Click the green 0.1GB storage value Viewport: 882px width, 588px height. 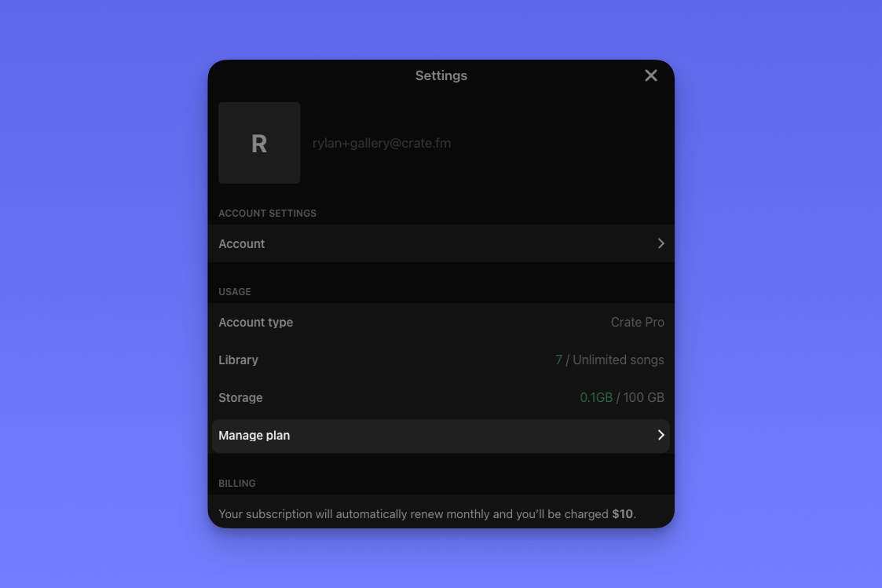coord(596,397)
